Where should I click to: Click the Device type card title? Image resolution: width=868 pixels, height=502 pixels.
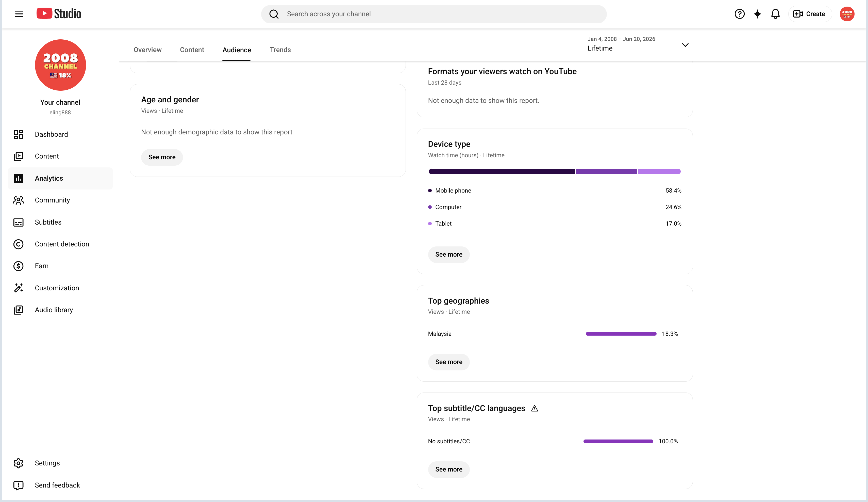coord(449,144)
